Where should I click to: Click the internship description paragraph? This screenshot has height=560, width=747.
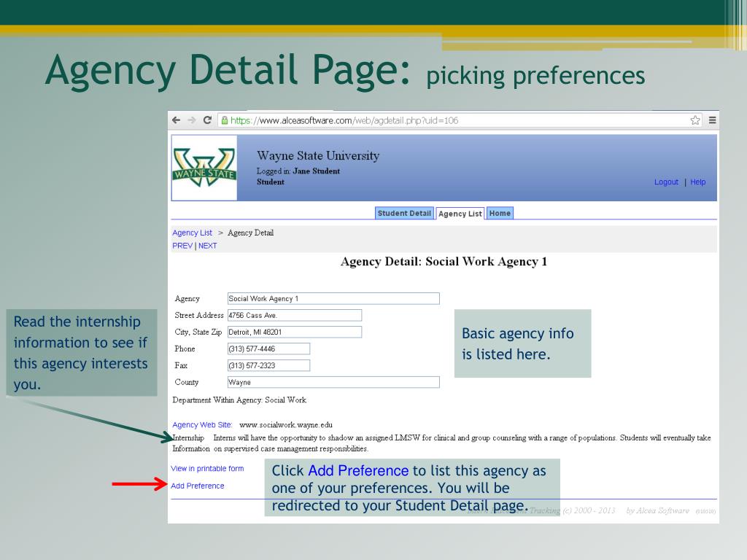pyautogui.click(x=462, y=443)
